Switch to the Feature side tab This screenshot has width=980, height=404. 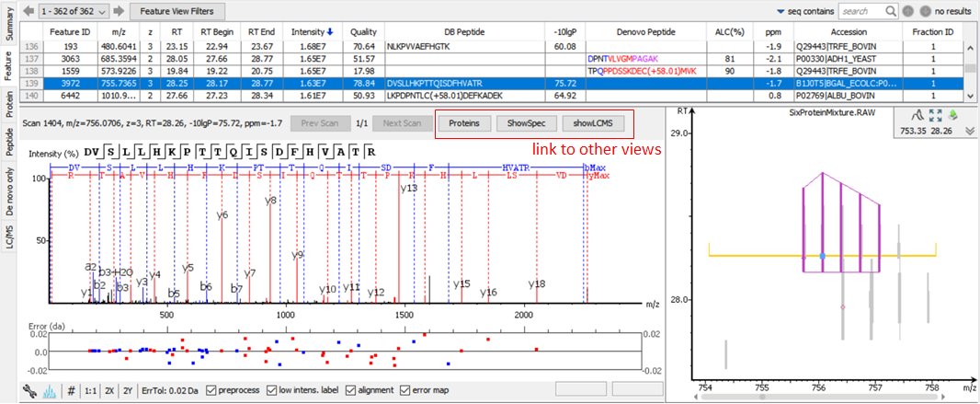(9, 65)
